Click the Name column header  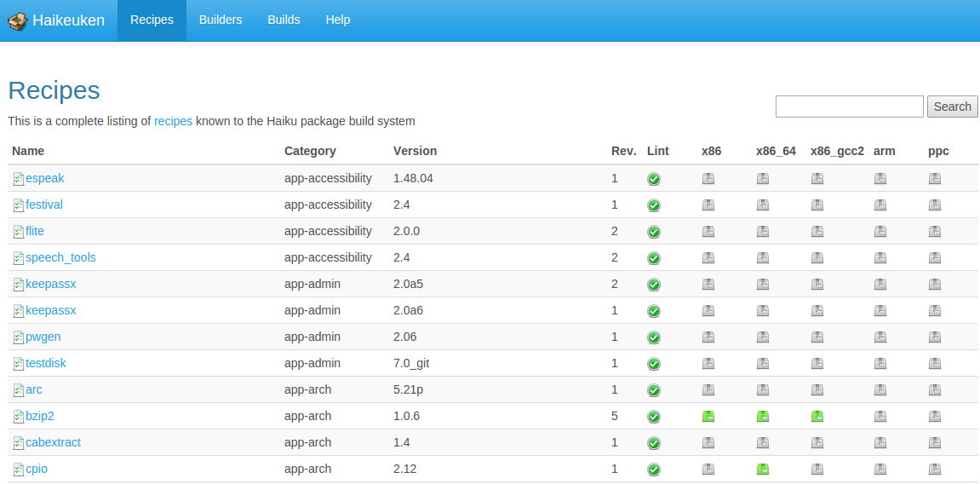pos(28,151)
